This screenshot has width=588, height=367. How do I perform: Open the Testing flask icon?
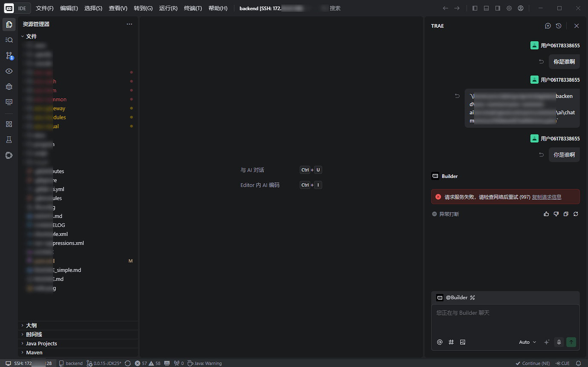coord(9,140)
